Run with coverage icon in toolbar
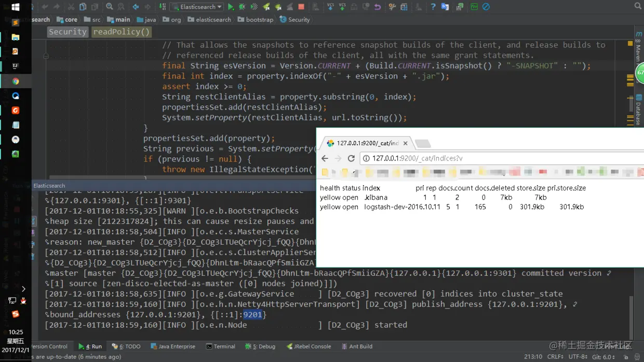This screenshot has width=644, height=362. point(254,7)
